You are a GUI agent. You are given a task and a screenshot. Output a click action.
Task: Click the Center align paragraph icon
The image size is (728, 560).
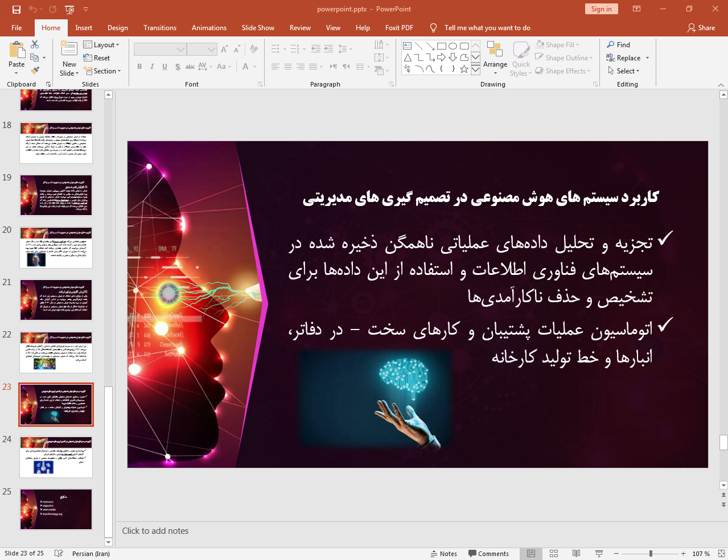pyautogui.click(x=288, y=67)
